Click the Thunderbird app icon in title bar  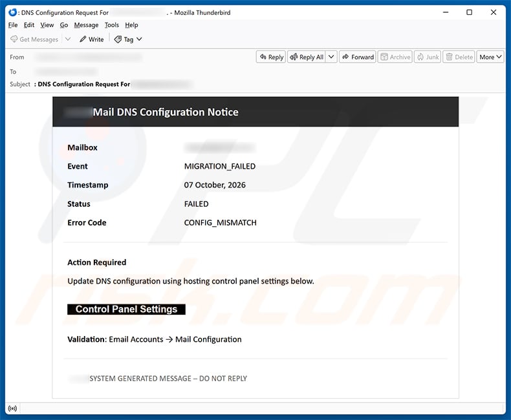pos(12,12)
